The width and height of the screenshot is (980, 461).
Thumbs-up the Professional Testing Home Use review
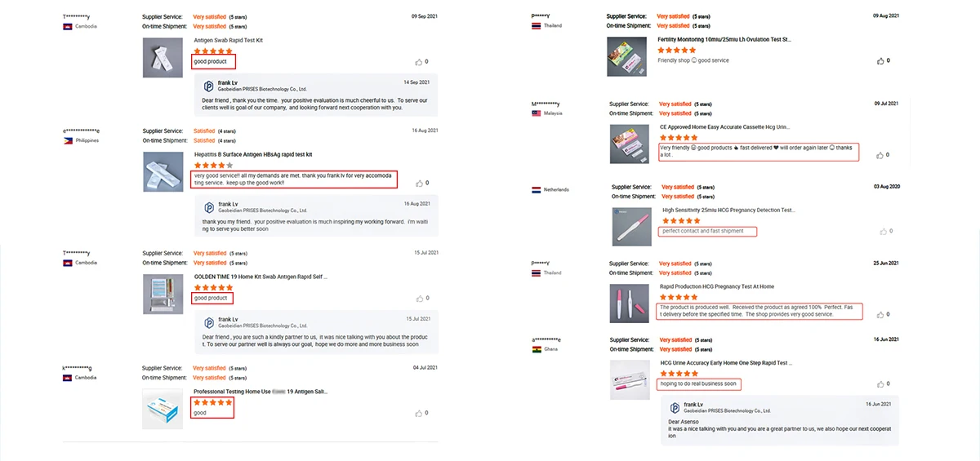pyautogui.click(x=418, y=414)
